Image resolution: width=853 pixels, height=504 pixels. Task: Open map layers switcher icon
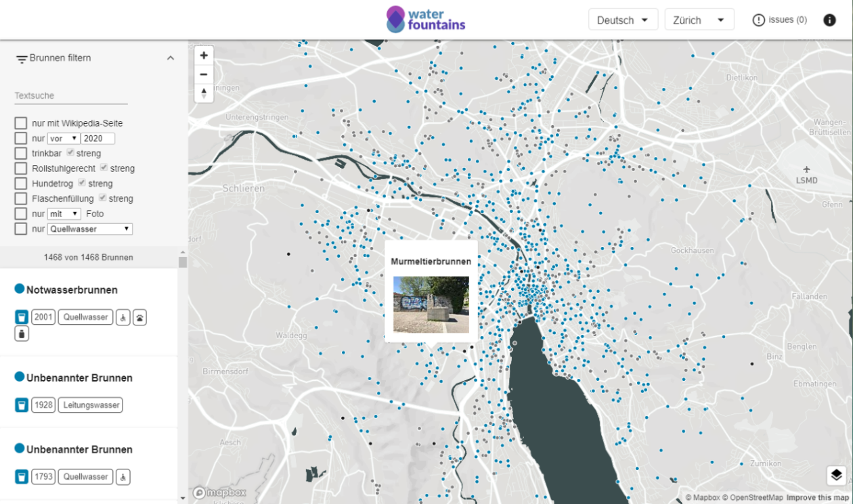[836, 476]
